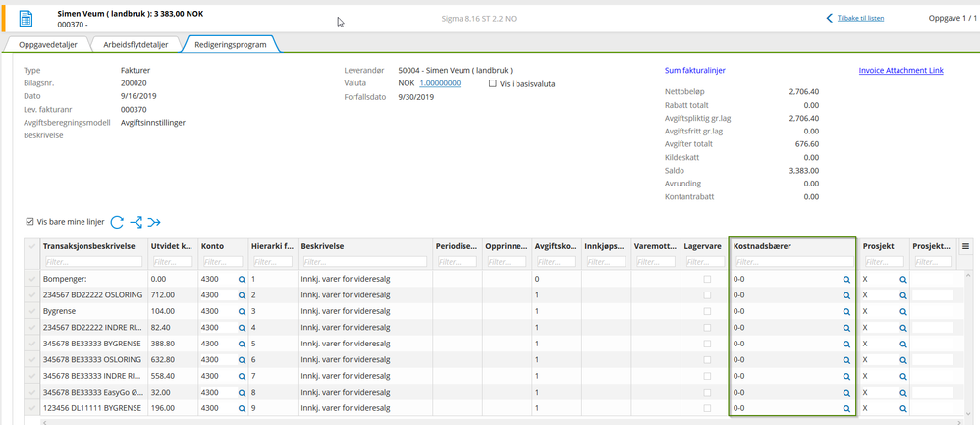Click the grid horizontal scrollbar
Screen dimensions: 980x425
pyautogui.click(x=500, y=422)
